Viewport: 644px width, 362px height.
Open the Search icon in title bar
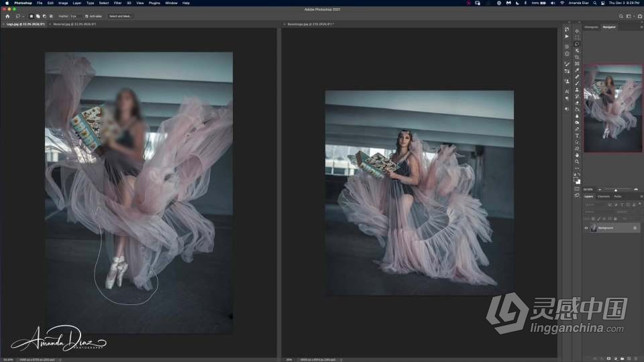[621, 16]
